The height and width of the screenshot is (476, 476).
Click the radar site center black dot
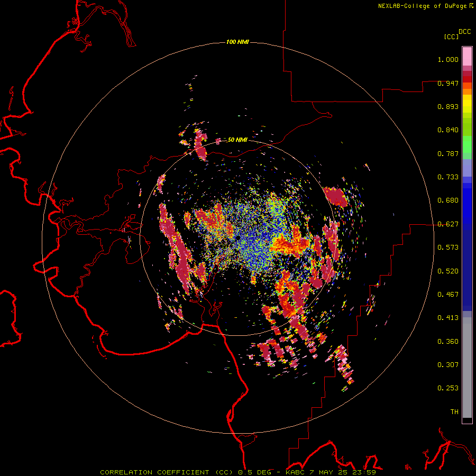[x=238, y=237]
